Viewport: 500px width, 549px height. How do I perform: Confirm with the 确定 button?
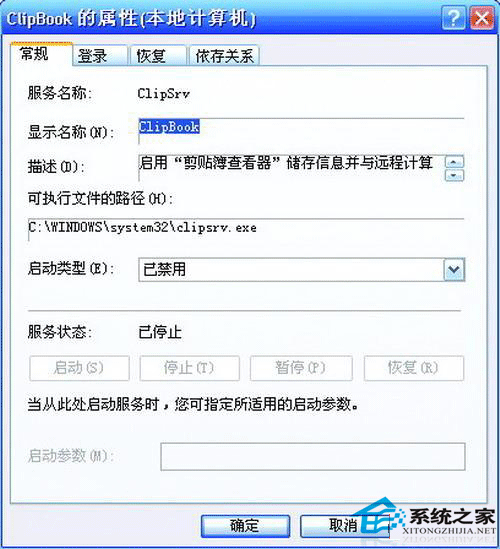pos(245,526)
